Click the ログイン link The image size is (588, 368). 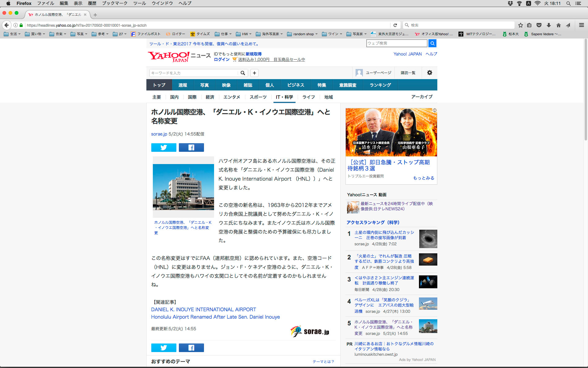coord(222,59)
